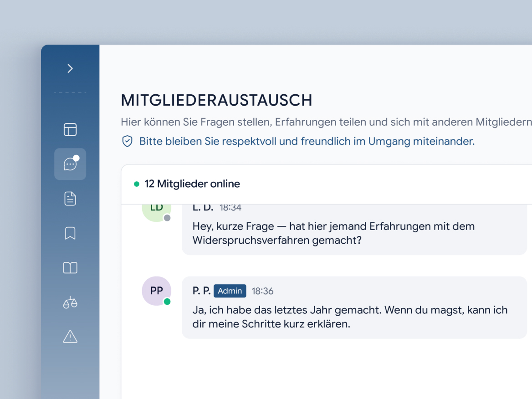Click the grey offline dot on LD avatar
The width and height of the screenshot is (532, 399).
167,218
